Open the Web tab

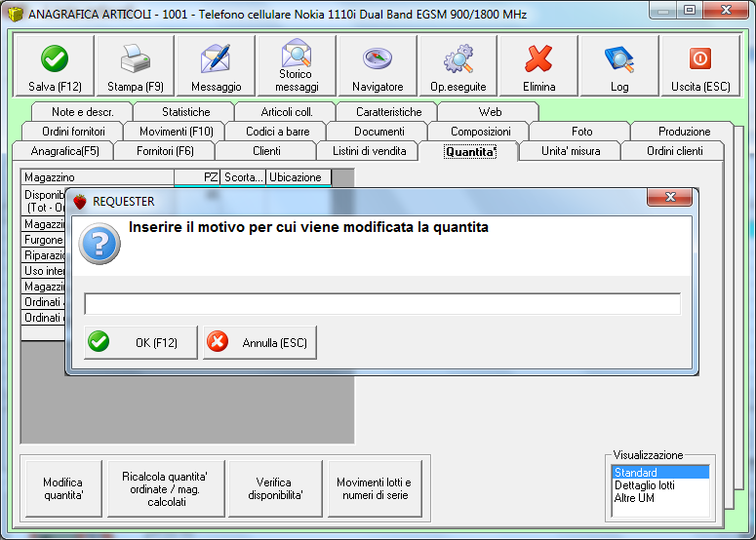point(490,112)
